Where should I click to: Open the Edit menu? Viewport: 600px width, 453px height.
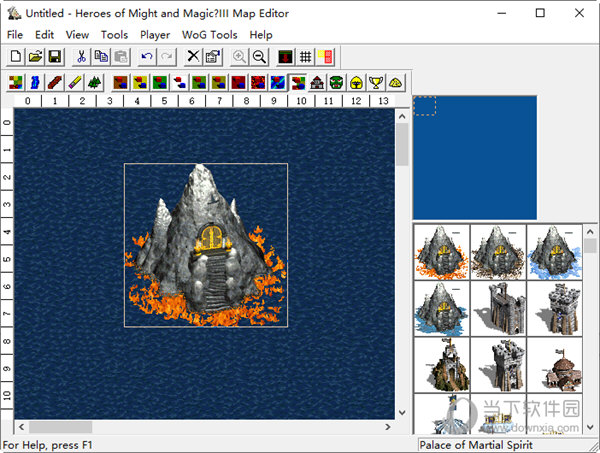coord(44,35)
